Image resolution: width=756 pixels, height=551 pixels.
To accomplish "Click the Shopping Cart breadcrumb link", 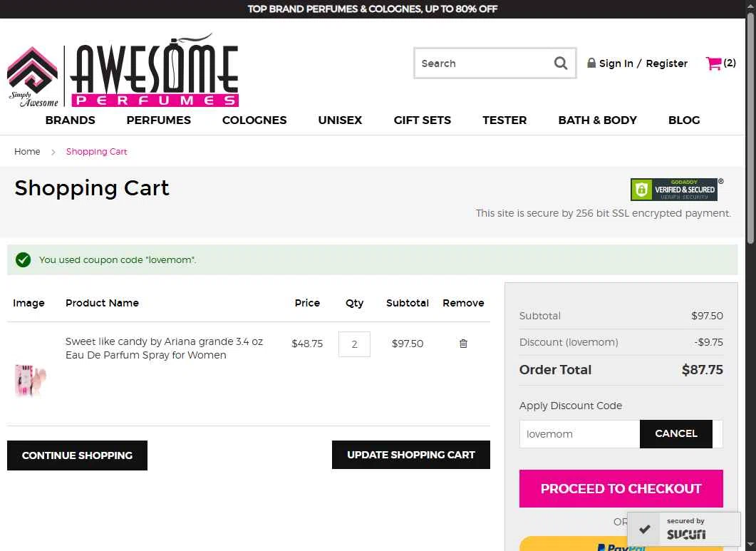I will 96,152.
